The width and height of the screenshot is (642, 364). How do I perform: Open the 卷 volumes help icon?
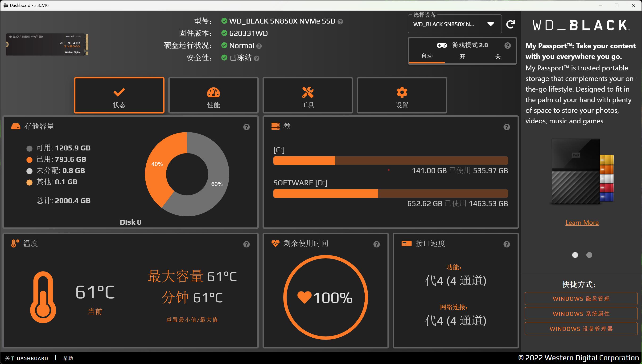(506, 127)
